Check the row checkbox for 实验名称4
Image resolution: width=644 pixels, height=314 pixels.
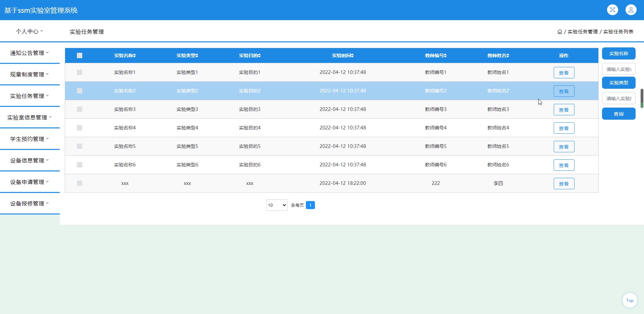coord(80,128)
